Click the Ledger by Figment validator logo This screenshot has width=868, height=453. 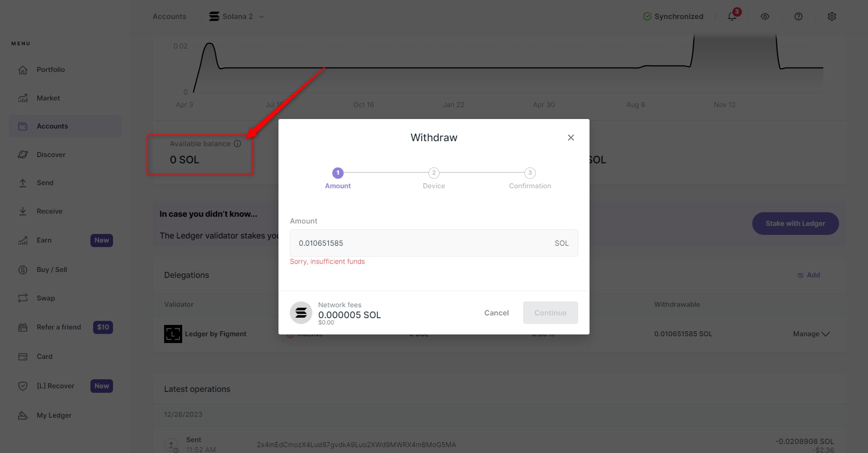[x=173, y=334]
